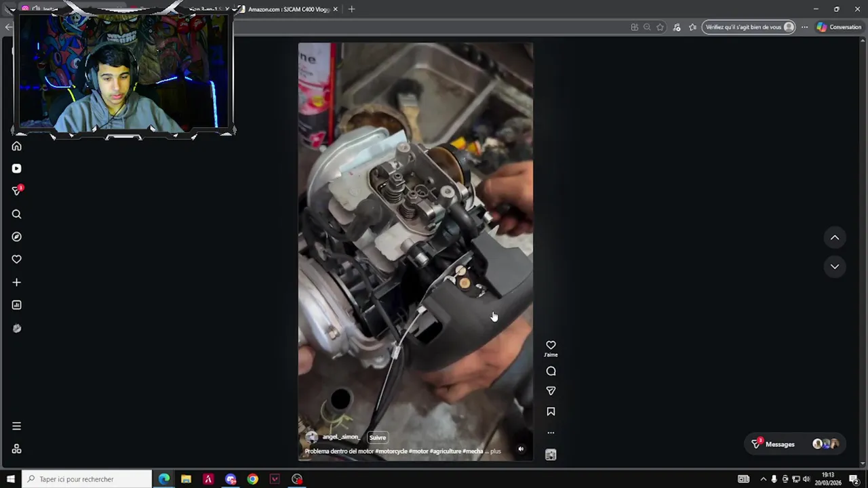Click the Create plus icon
Viewport: 868px width, 488px height.
click(x=16, y=282)
